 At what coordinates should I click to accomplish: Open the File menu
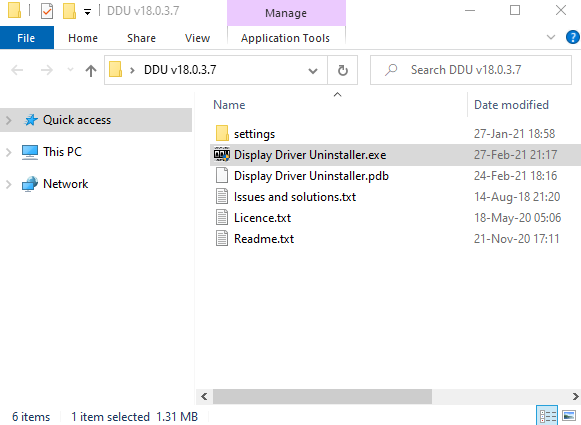point(26,38)
